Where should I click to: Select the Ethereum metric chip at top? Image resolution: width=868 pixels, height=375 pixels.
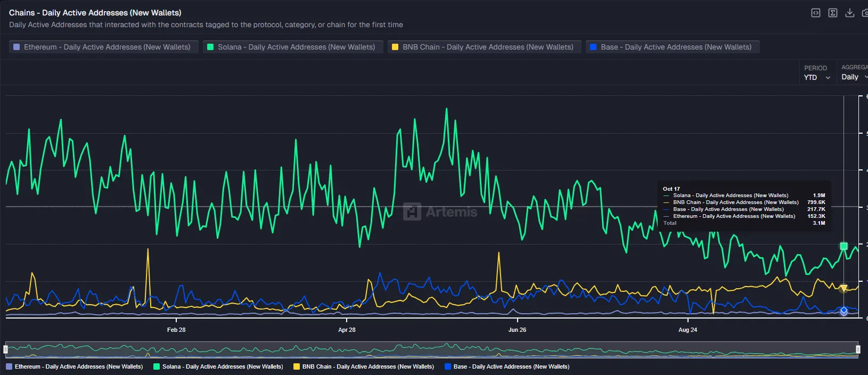pyautogui.click(x=103, y=47)
